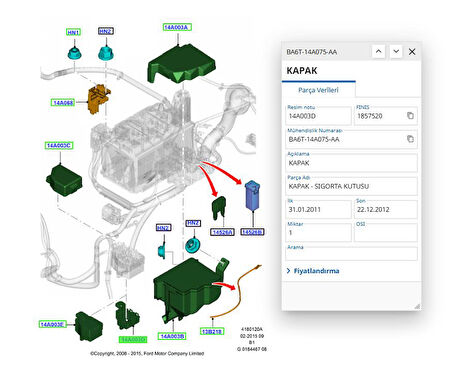The height and width of the screenshot is (373, 452).
Task: Select callout label 14A003C
Action: [59, 146]
